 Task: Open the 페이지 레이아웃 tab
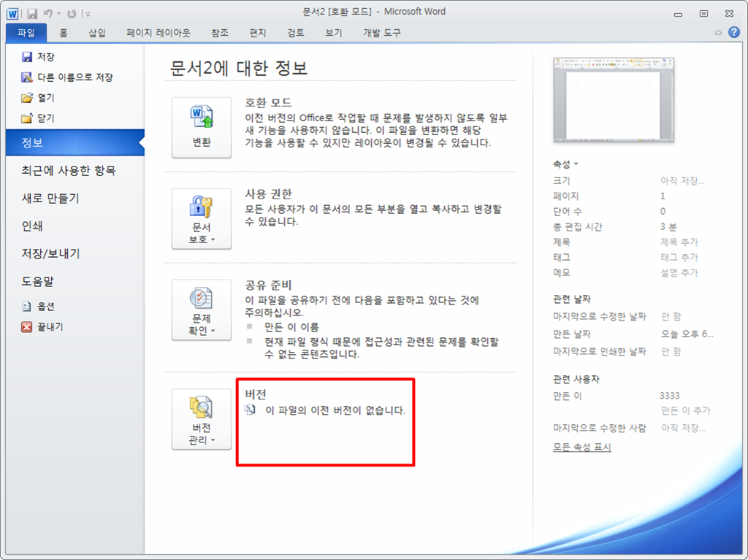point(158,32)
